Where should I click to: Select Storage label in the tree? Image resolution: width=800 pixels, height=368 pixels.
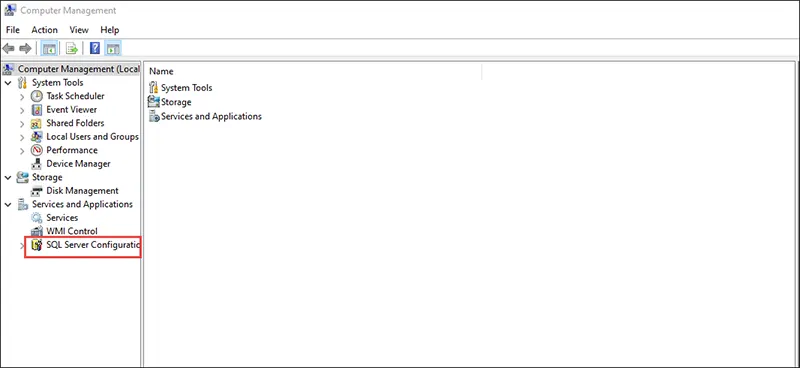[47, 177]
